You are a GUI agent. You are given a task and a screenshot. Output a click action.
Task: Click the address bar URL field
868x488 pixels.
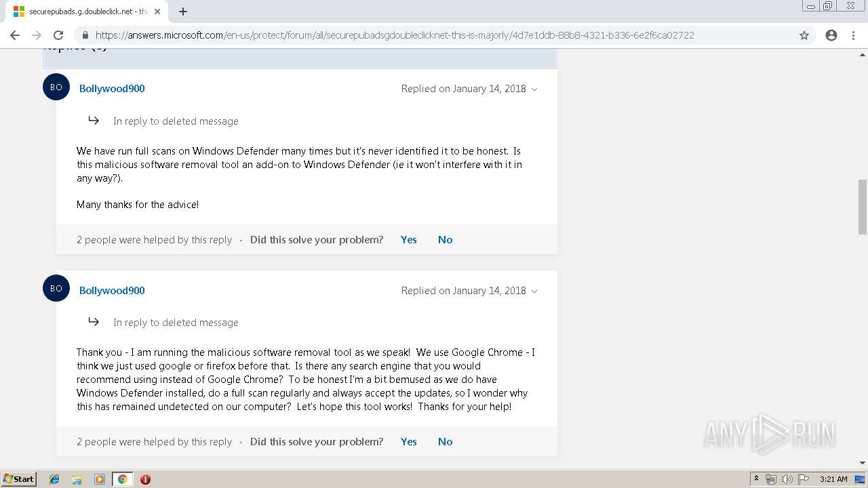click(393, 35)
